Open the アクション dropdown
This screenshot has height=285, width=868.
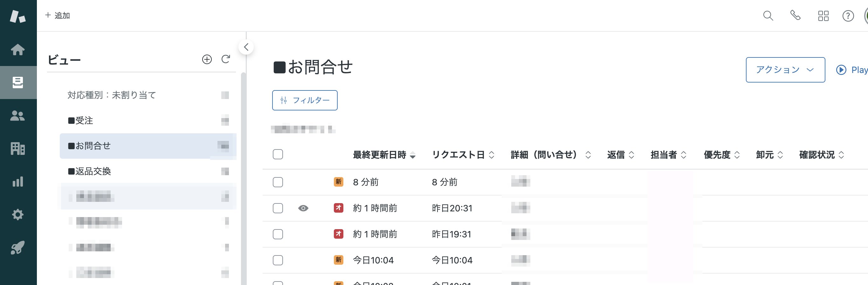785,70
